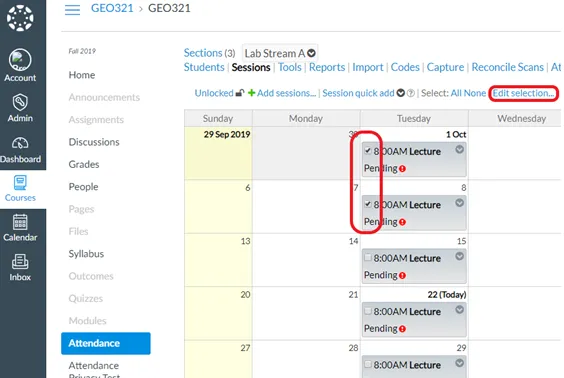Select None sessions link

click(x=475, y=93)
